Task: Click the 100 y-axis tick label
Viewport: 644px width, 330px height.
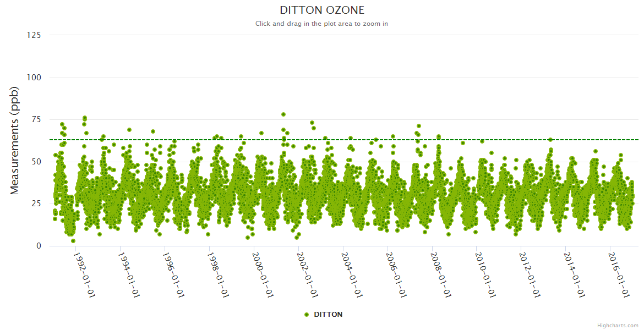Action: (x=34, y=78)
